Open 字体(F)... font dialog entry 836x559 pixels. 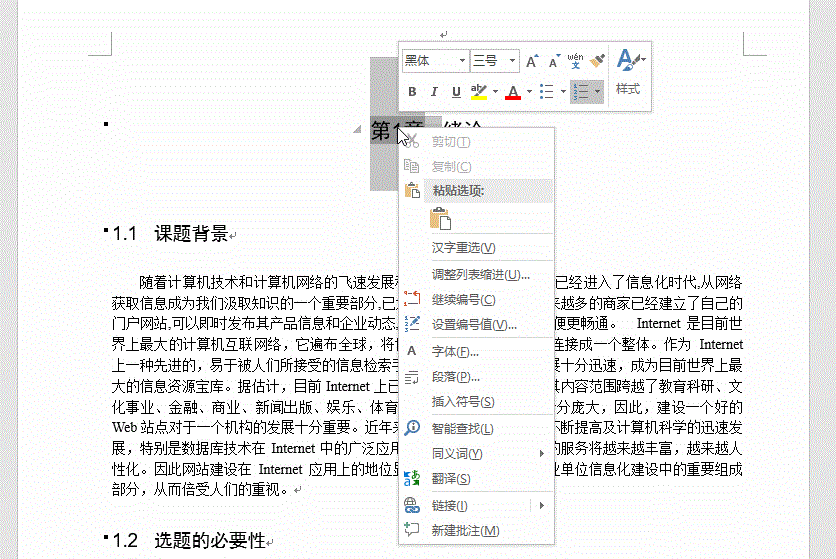tap(477, 352)
